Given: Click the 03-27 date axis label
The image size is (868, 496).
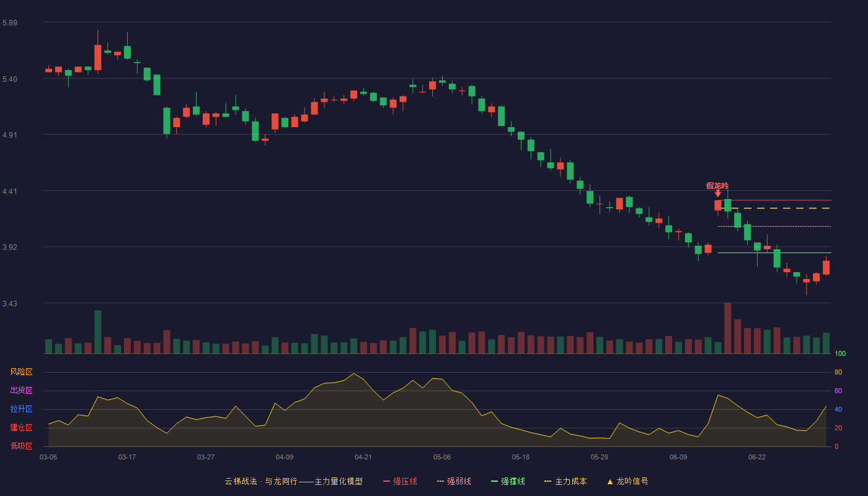Looking at the screenshot, I should coord(206,457).
